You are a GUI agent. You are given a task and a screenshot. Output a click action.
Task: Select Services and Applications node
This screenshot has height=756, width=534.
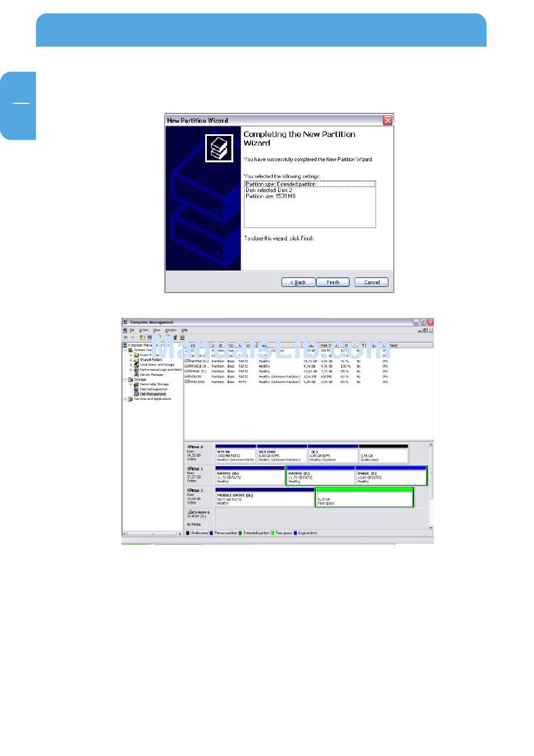[x=152, y=399]
